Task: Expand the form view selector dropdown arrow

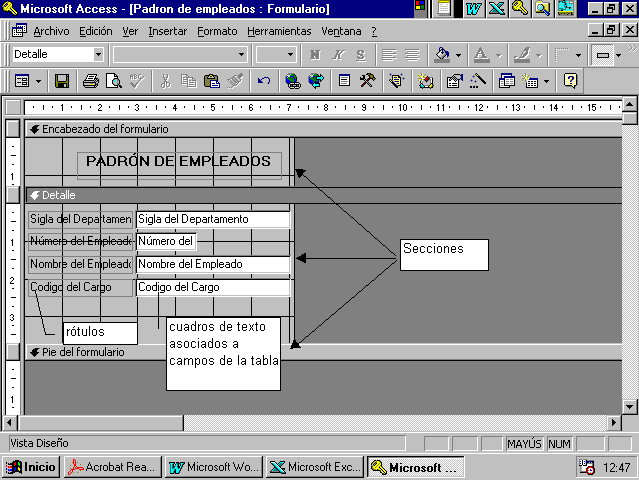Action: coord(38,81)
